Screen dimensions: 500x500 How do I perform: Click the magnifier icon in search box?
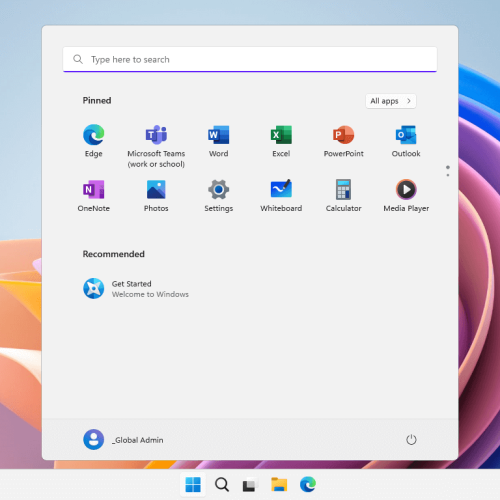pos(78,59)
